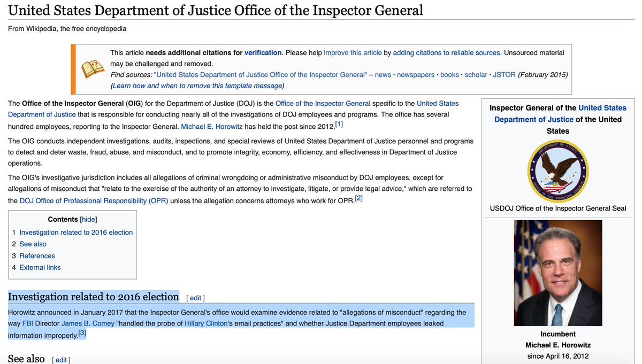This screenshot has height=364, width=642.
Task: Click 'since April 16, 2012' text
Action: pos(558,357)
